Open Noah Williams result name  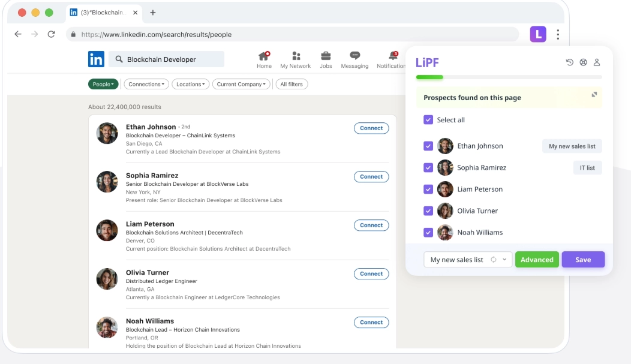[150, 321]
